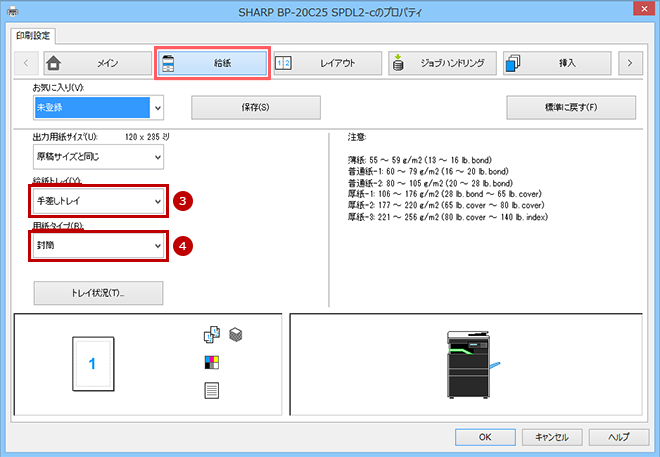Show more tabs with right arrow button
The image size is (660, 457).
(x=630, y=64)
